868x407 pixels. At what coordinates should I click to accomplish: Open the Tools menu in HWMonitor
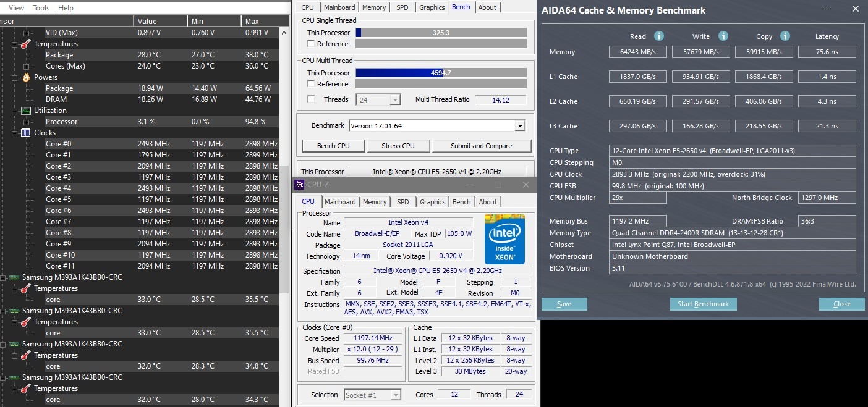[x=41, y=8]
